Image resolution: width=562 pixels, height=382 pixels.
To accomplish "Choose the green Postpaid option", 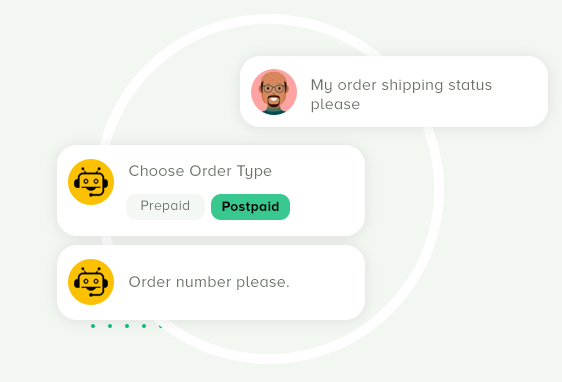I will click(x=250, y=207).
